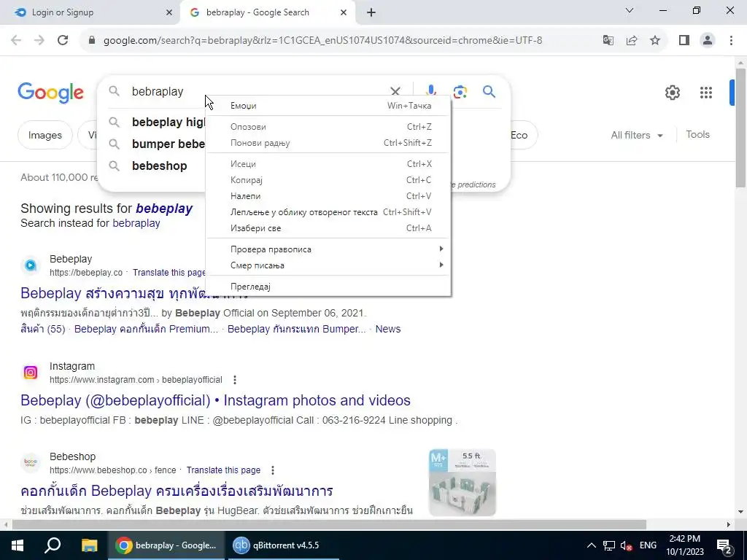Expand the Смер писања submenu
747x560 pixels.
(328, 265)
